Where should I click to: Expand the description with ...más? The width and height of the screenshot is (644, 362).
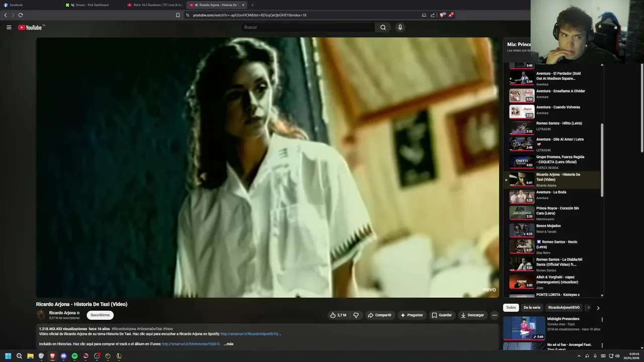tap(229, 344)
